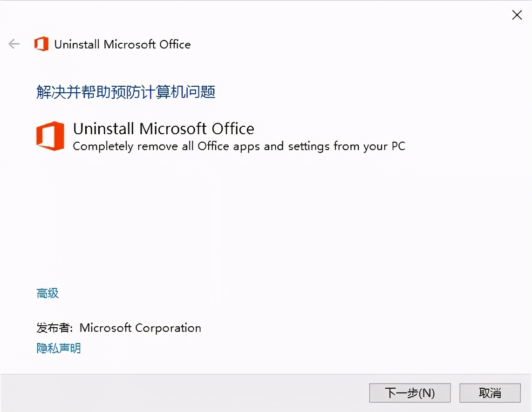The width and height of the screenshot is (532, 412).
Task: Click the Office emblem above the subtitle text
Action: click(50, 136)
